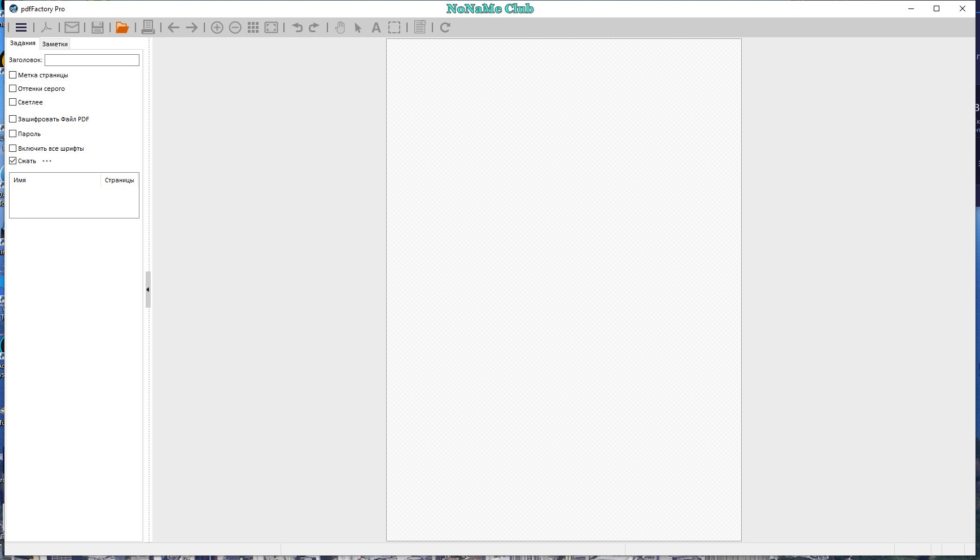The height and width of the screenshot is (560, 980).
Task: Open the hamburger main menu
Action: point(21,27)
